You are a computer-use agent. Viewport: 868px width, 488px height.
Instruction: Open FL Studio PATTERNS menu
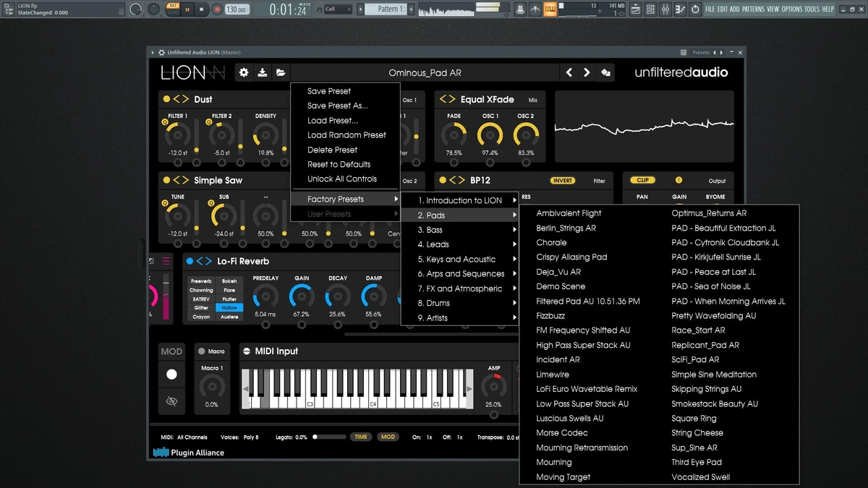pos(753,9)
